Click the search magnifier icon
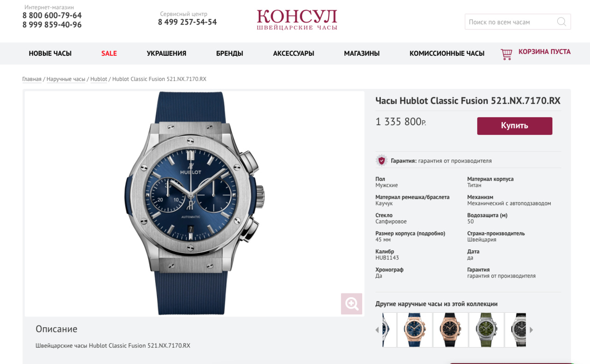 tap(561, 22)
